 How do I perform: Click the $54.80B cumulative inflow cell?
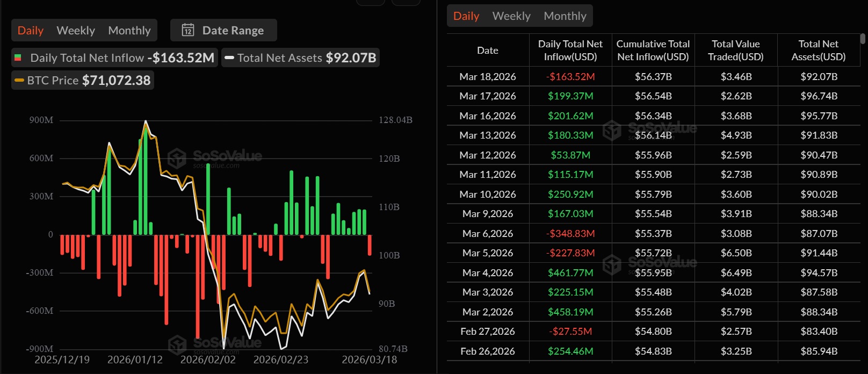click(x=653, y=332)
